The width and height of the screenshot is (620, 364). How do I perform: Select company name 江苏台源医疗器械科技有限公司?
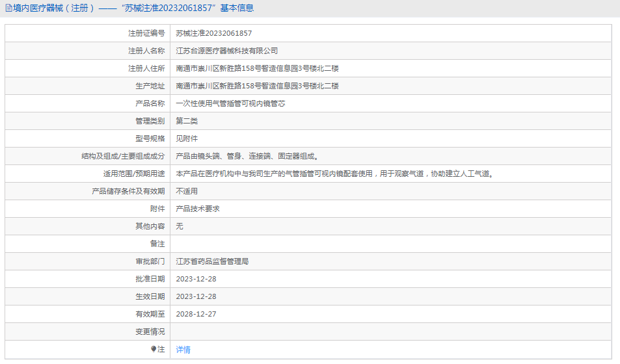[x=227, y=51]
